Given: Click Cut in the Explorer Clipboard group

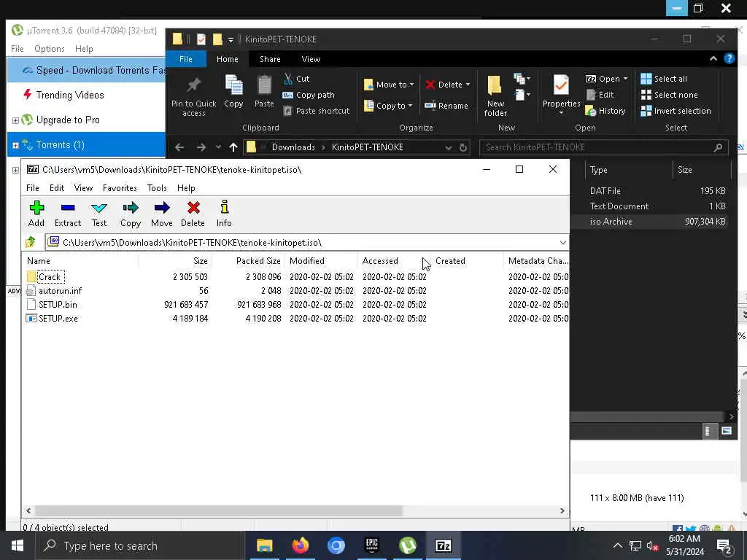Looking at the screenshot, I should click(296, 79).
